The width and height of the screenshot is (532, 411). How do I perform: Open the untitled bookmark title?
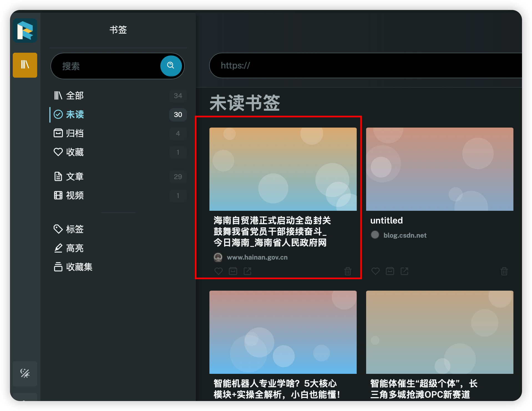coord(386,220)
